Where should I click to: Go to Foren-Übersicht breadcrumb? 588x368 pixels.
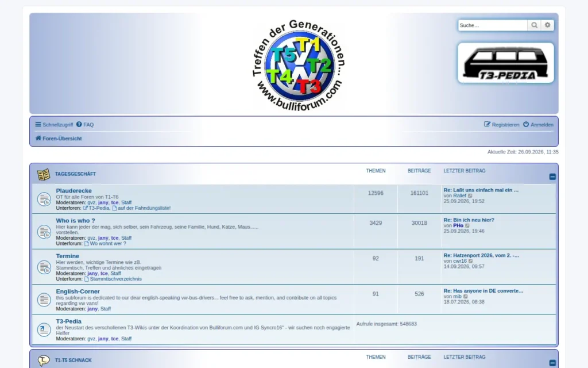point(59,138)
